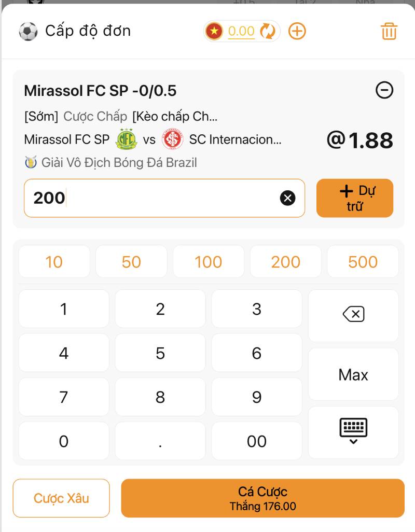Open the Cược Xâu parlay option

click(x=61, y=498)
